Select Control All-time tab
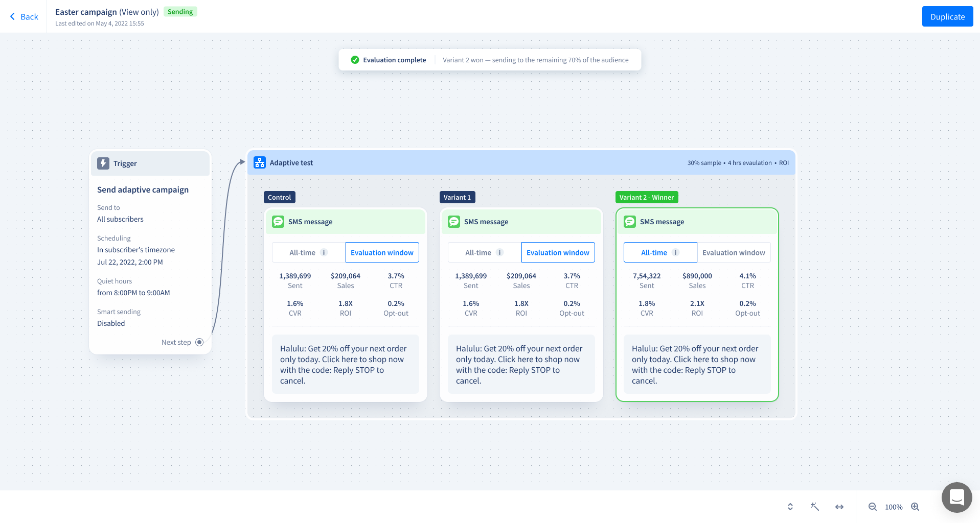Screen dimensions: 980x523 pyautogui.click(x=309, y=252)
